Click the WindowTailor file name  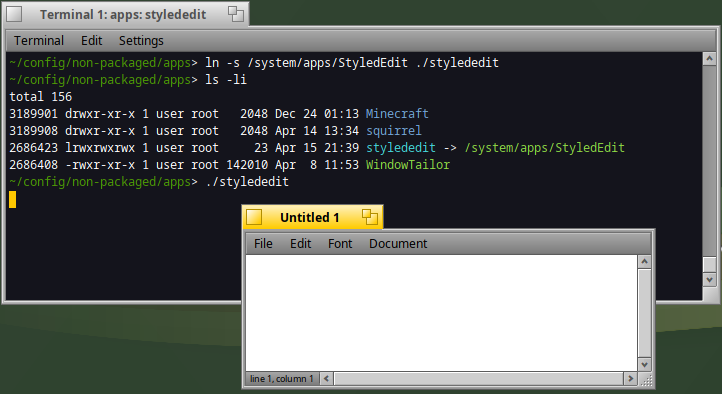(x=408, y=165)
